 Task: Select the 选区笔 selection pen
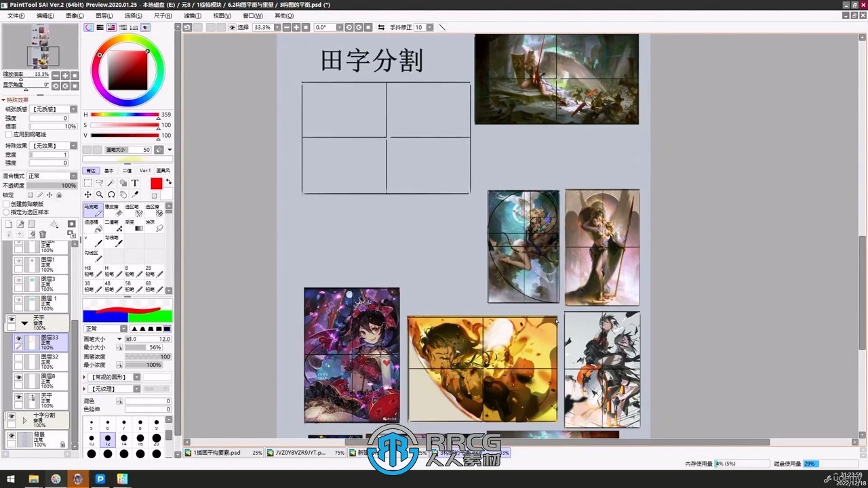pos(134,211)
